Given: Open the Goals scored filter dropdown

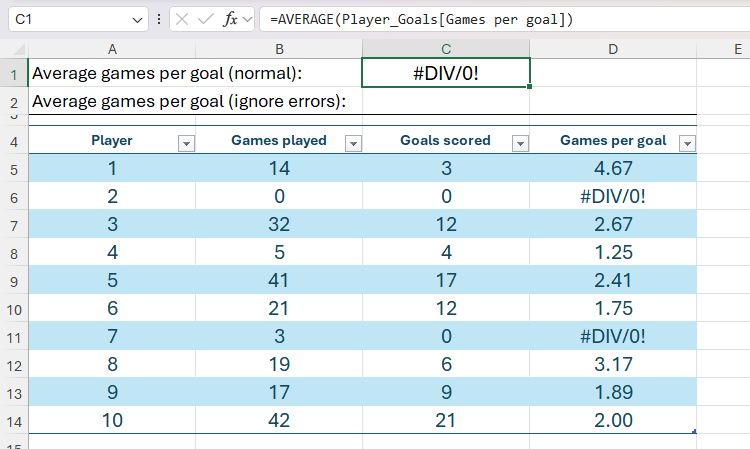Looking at the screenshot, I should tap(519, 144).
